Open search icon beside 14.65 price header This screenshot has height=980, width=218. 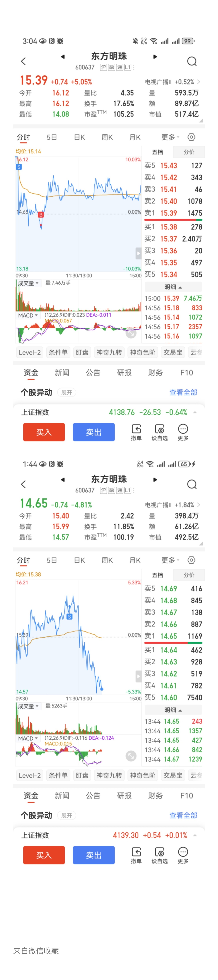click(192, 484)
